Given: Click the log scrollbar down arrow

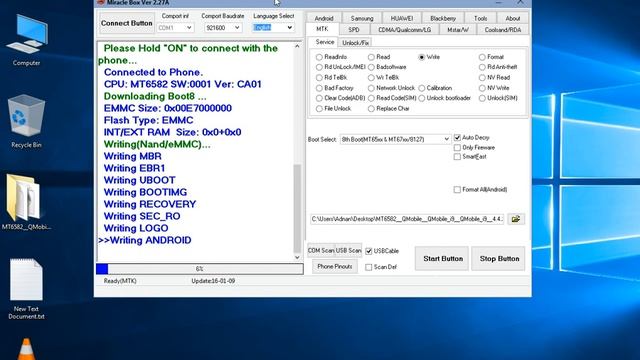Looking at the screenshot, I should [x=297, y=257].
